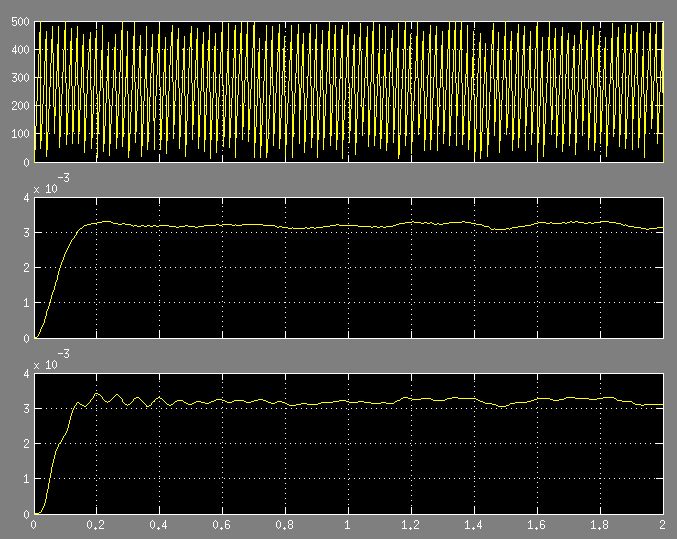Select the rippled step-response curve plot
Image resolution: width=677 pixels, height=539 pixels.
tap(349, 444)
